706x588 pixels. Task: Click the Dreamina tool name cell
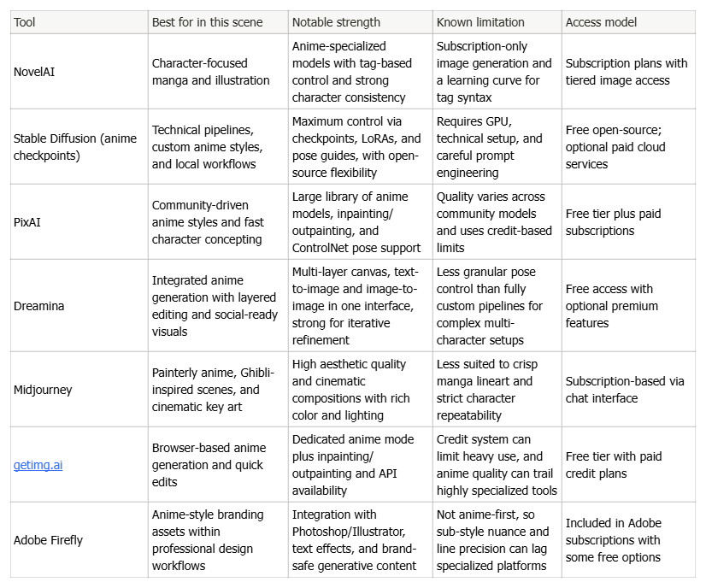(x=79, y=306)
